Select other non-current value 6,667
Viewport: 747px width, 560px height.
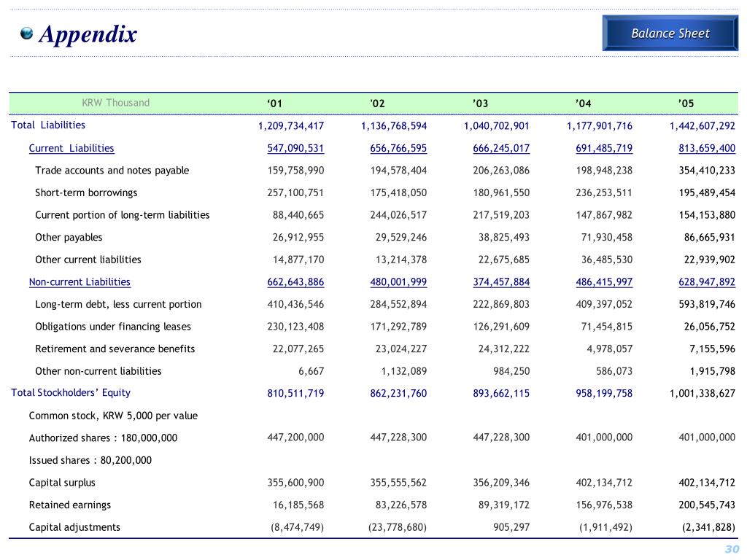(x=311, y=371)
